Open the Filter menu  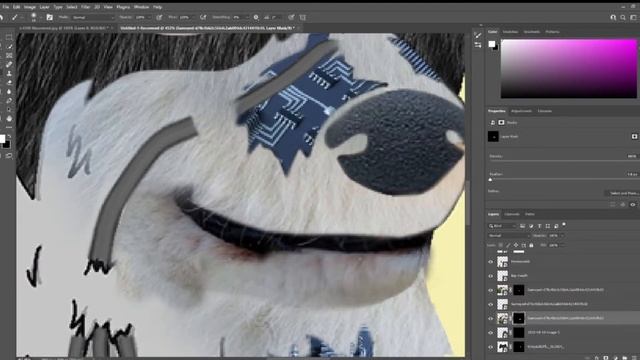tap(85, 7)
